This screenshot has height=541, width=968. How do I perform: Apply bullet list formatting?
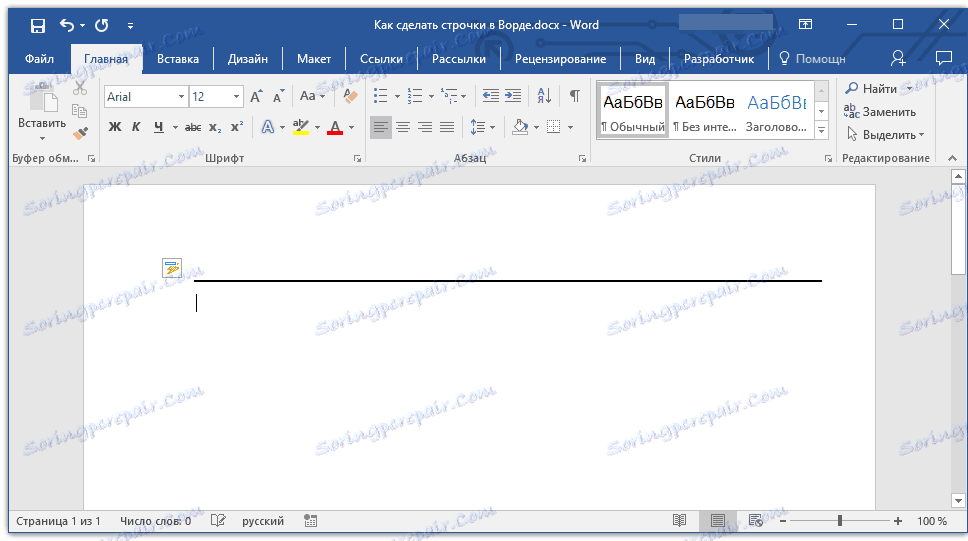(x=380, y=96)
